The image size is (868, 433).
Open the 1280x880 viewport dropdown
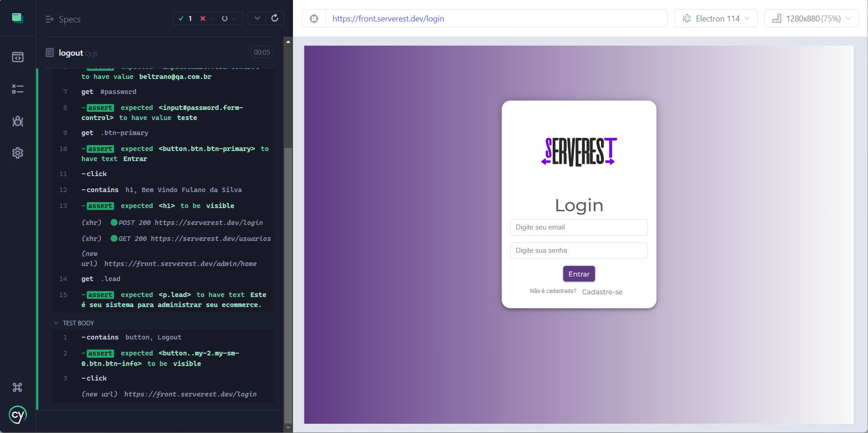pos(811,19)
